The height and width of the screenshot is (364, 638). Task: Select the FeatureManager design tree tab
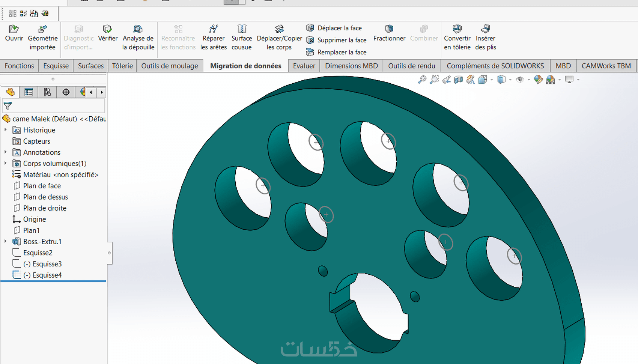click(10, 92)
